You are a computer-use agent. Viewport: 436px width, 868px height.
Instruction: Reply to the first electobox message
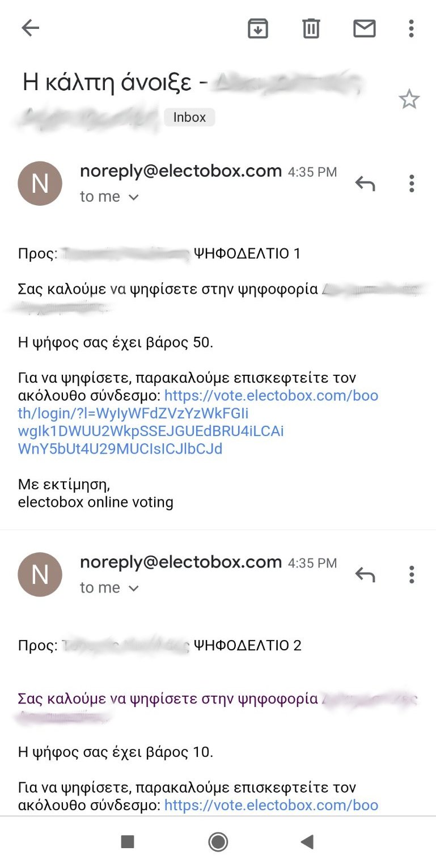coord(365,183)
